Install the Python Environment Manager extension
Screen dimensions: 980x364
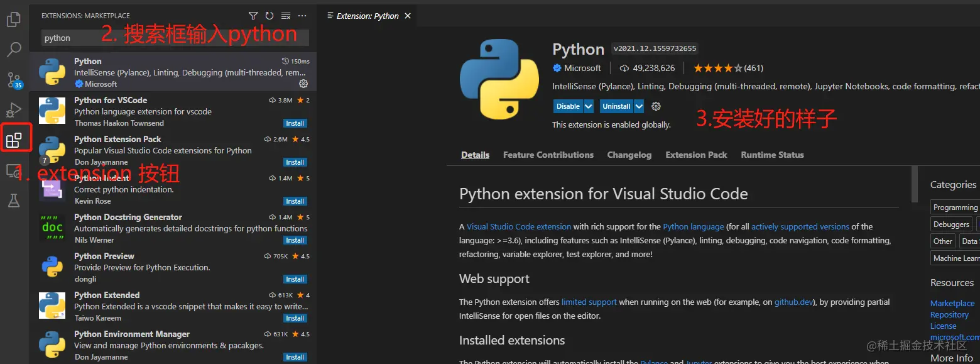(x=295, y=357)
